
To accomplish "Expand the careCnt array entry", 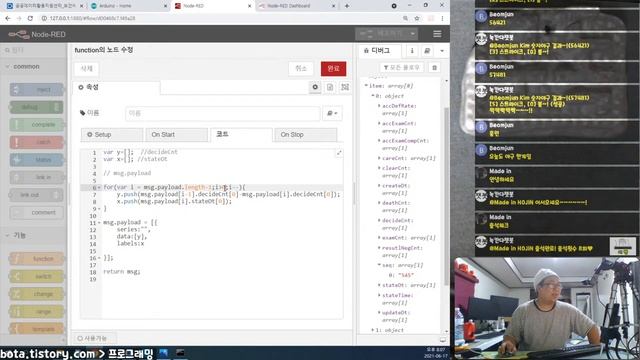I will click(x=379, y=158).
